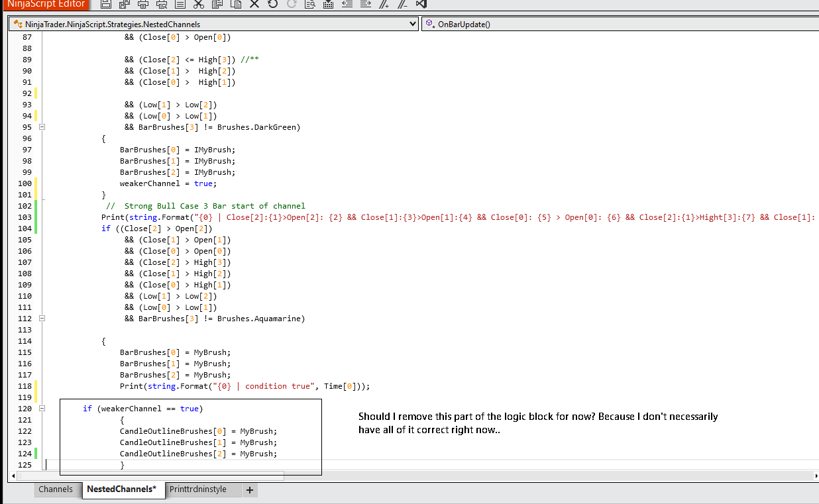Screen dimensions: 819x504
Task: Add new tab with plus button
Action: tap(250, 490)
